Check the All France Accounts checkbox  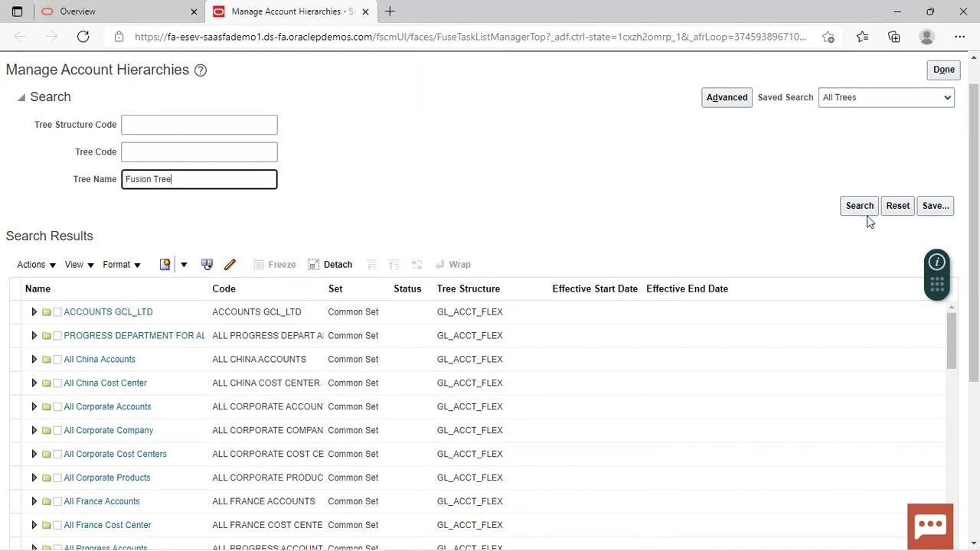tap(57, 502)
